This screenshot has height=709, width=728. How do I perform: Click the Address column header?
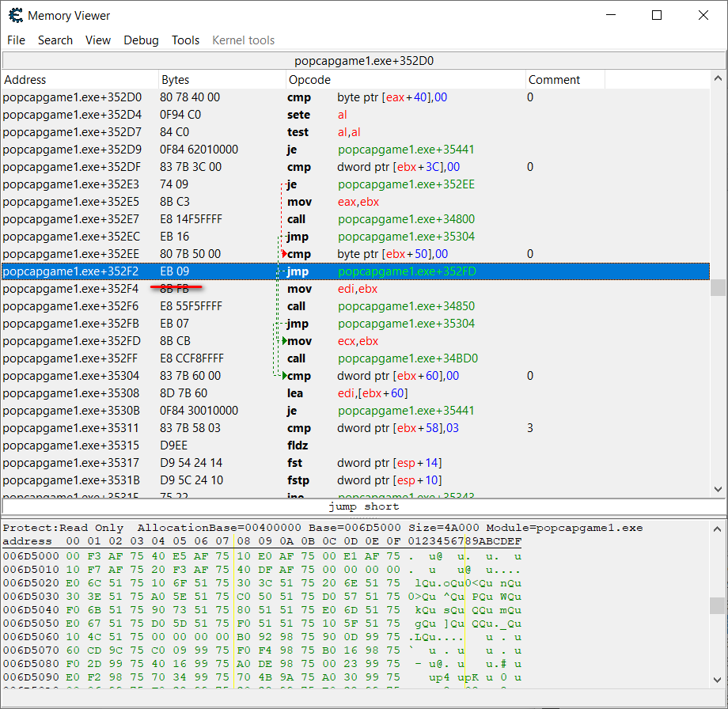[80, 80]
